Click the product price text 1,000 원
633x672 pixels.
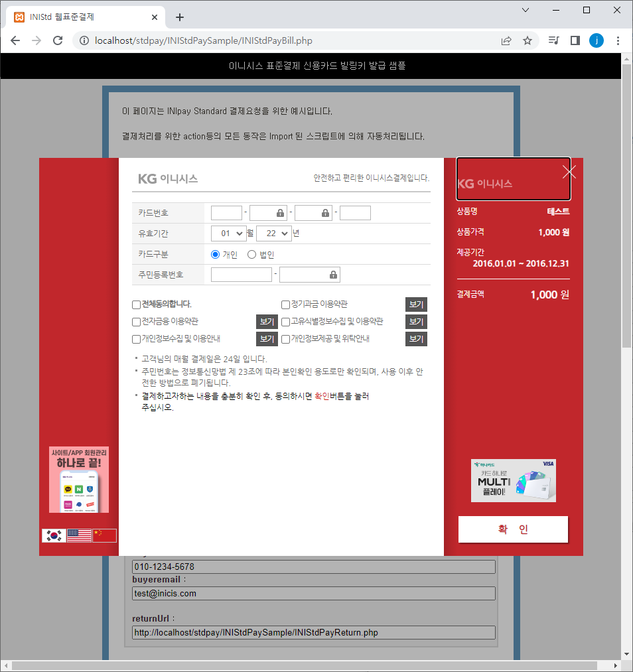click(554, 232)
